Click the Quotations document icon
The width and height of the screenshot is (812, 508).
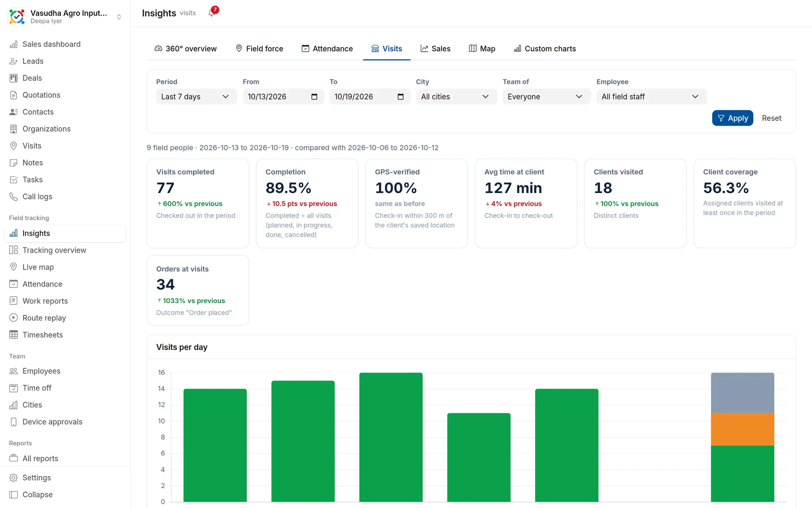pos(14,95)
